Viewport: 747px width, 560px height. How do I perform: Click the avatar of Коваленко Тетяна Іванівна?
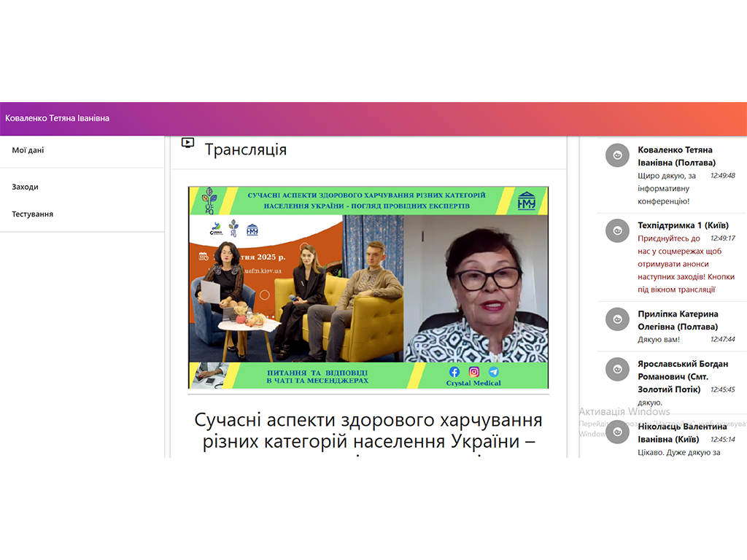pyautogui.click(x=616, y=155)
